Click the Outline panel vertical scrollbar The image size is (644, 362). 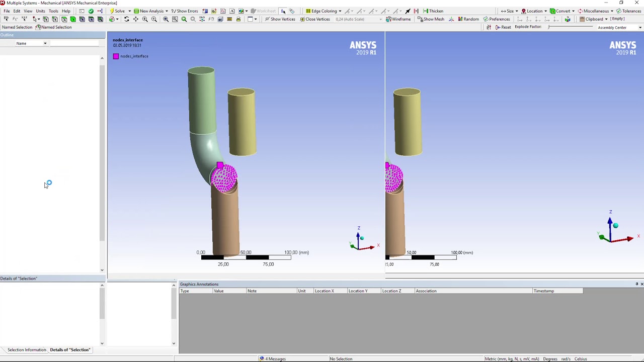pos(102,164)
